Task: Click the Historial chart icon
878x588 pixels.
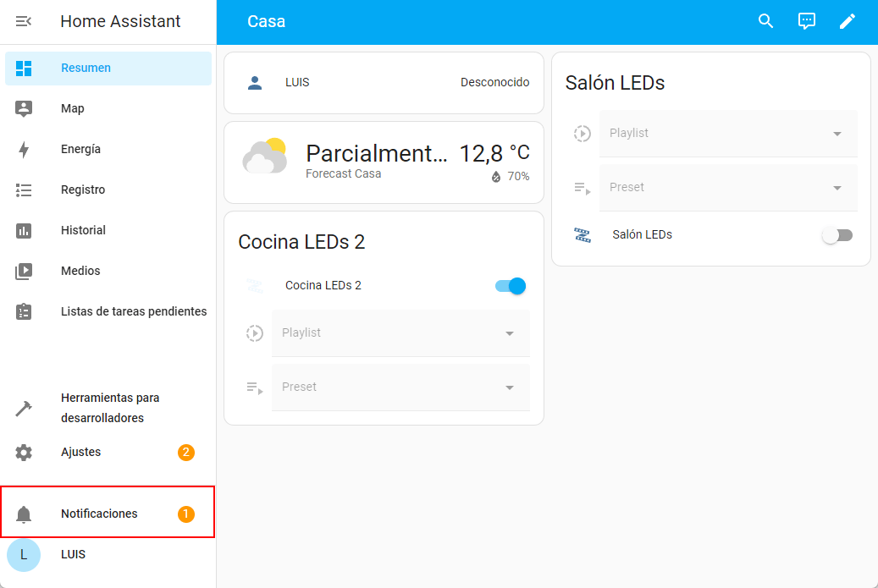Action: click(24, 231)
